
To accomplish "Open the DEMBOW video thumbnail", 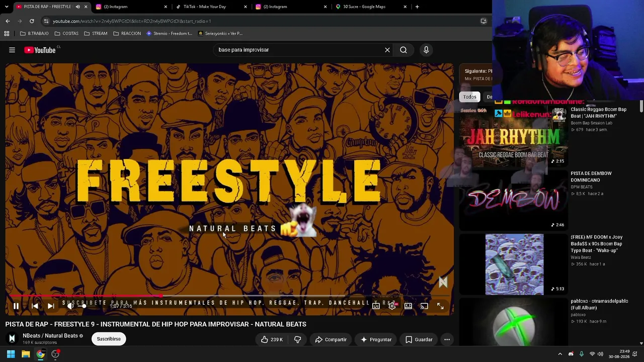I will pyautogui.click(x=513, y=200).
